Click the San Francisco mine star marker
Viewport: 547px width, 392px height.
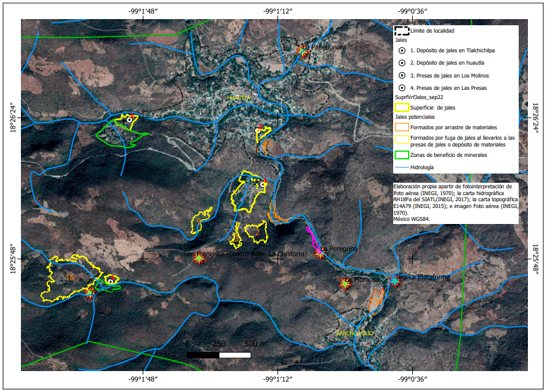coord(199,258)
